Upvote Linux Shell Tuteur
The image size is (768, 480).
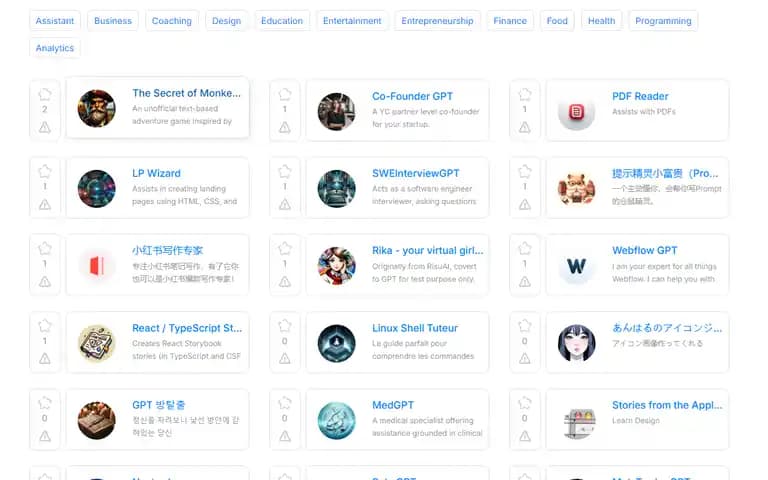click(x=285, y=326)
